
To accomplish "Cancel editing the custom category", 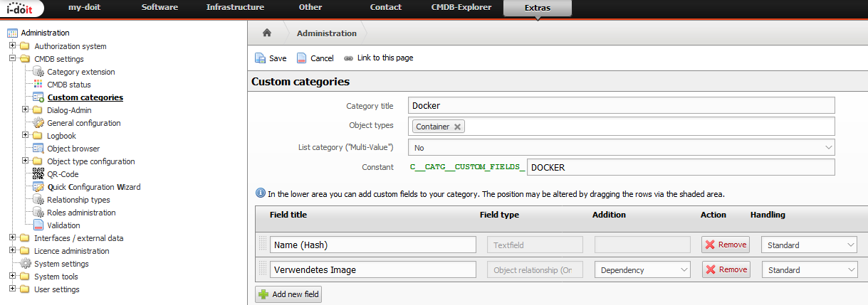I will coord(315,58).
